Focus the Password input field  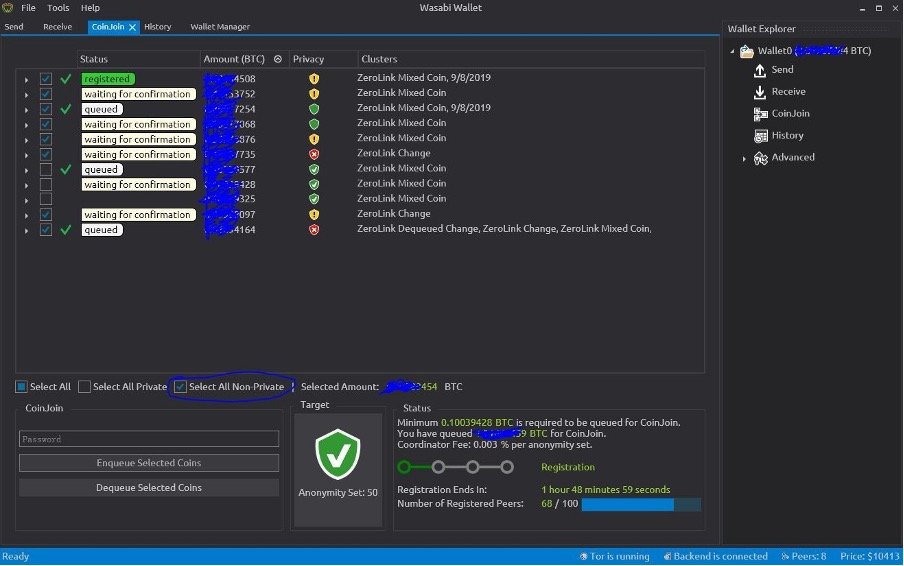click(x=149, y=439)
